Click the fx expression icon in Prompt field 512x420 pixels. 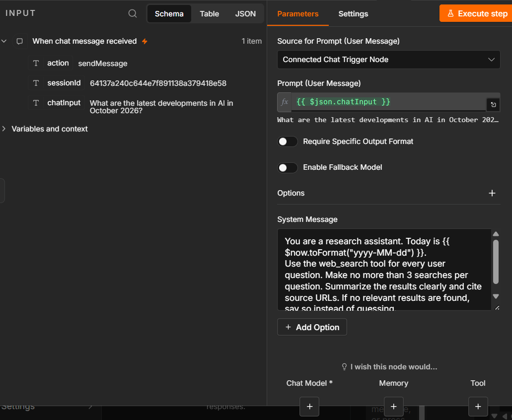coord(285,102)
